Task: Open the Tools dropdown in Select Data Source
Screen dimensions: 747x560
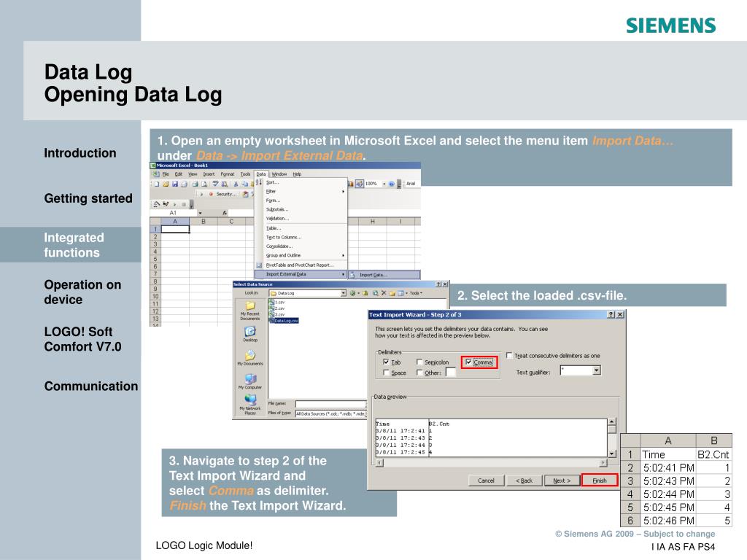Action: [x=416, y=293]
